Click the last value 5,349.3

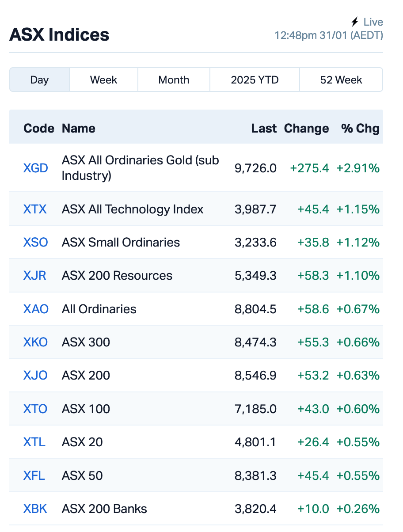coord(256,276)
